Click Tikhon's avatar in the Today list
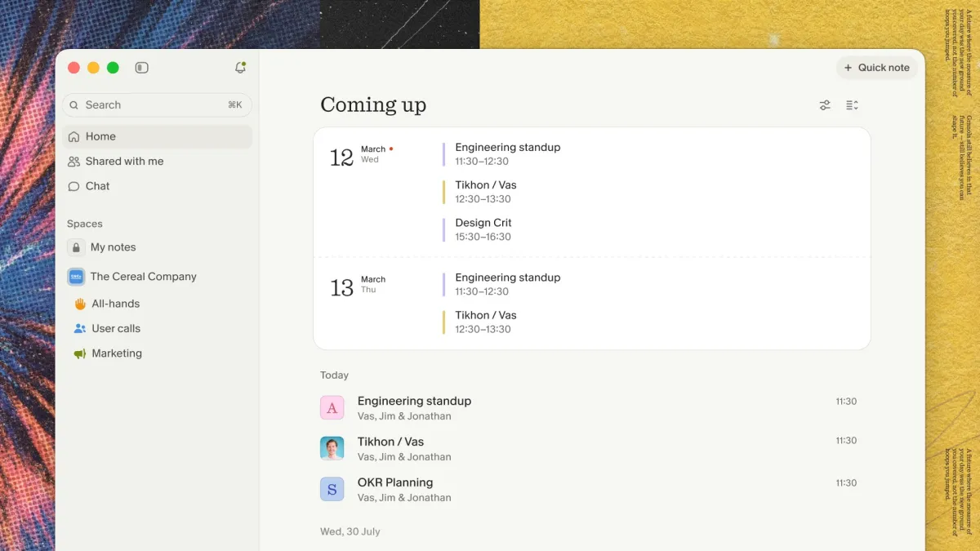Screen dimensions: 980x551 click(332, 448)
